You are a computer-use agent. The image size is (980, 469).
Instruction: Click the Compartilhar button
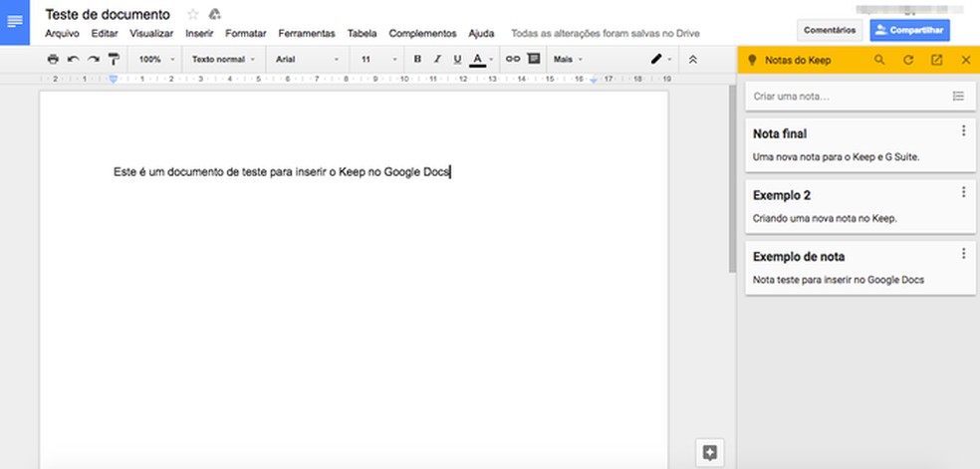909,30
